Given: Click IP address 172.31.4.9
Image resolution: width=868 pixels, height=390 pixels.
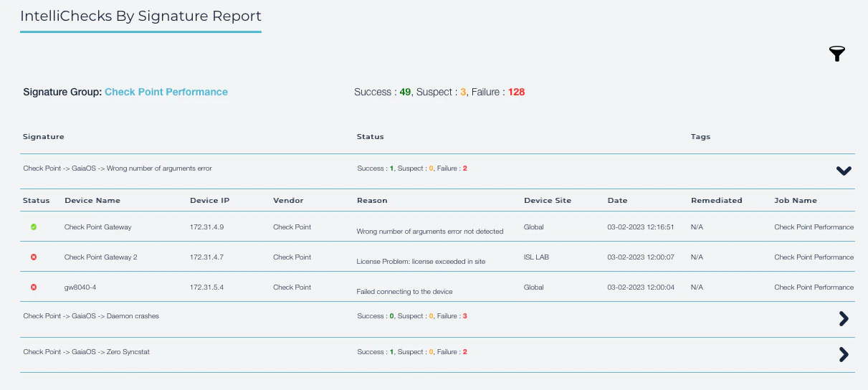Looking at the screenshot, I should coord(206,227).
